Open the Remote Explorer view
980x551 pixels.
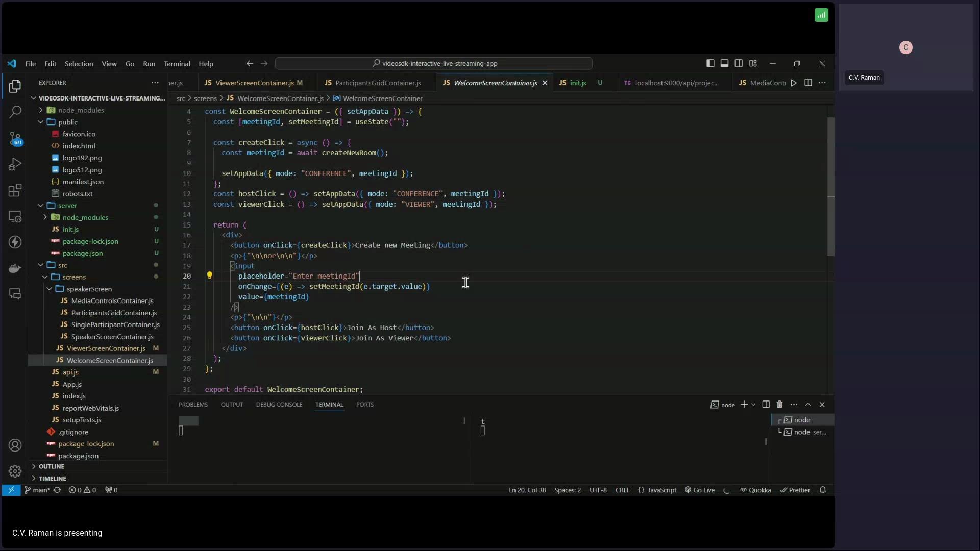pos(15,216)
